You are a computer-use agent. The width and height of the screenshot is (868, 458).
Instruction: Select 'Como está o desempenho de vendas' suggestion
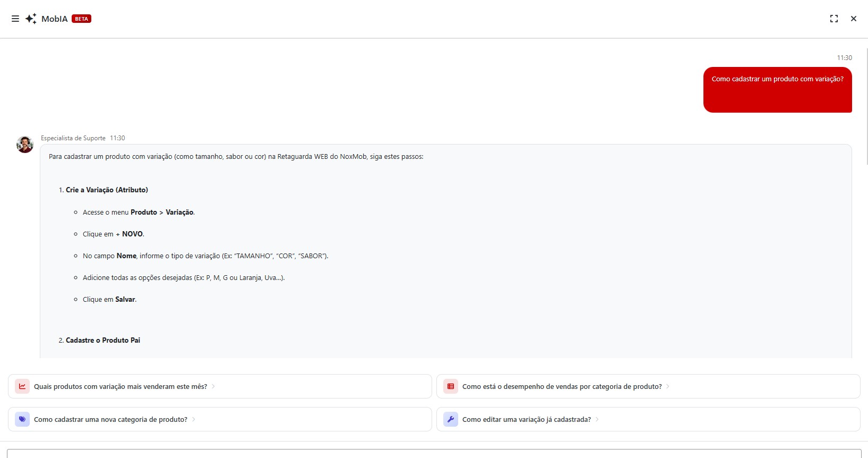pyautogui.click(x=562, y=386)
